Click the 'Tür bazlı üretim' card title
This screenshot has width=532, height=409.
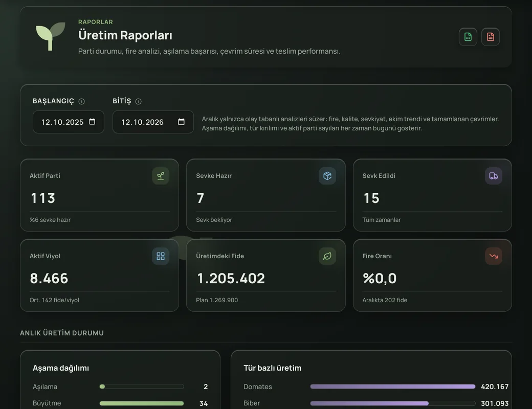click(x=273, y=368)
